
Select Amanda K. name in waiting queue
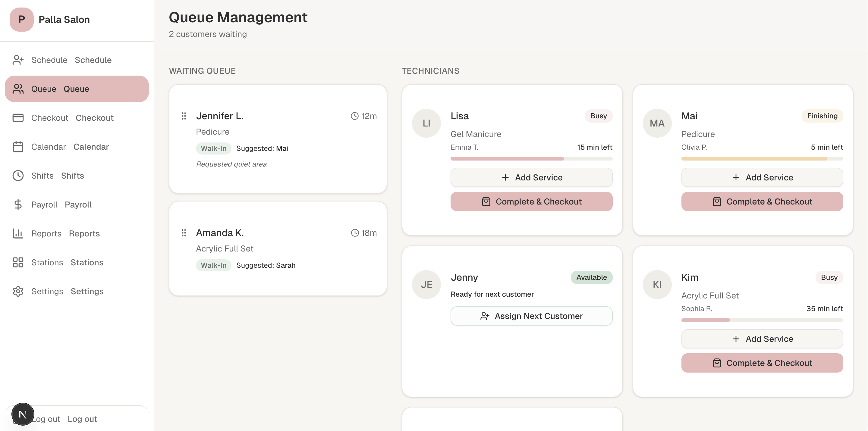tap(220, 233)
